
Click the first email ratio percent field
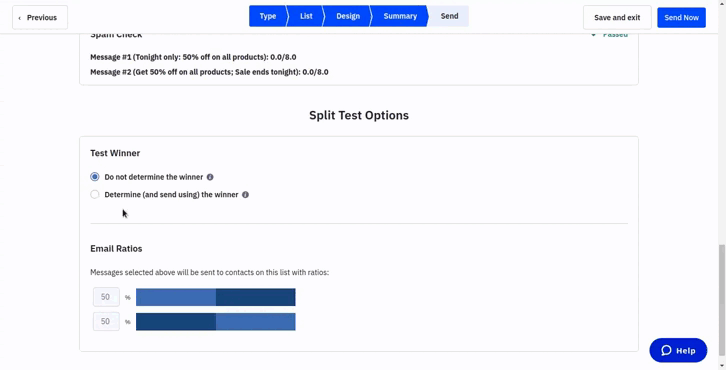point(106,297)
